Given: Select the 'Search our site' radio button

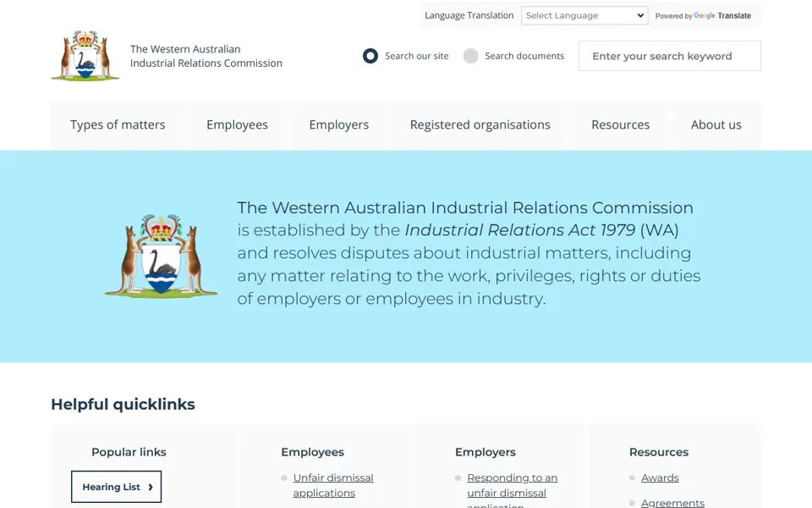Looking at the screenshot, I should coord(370,56).
